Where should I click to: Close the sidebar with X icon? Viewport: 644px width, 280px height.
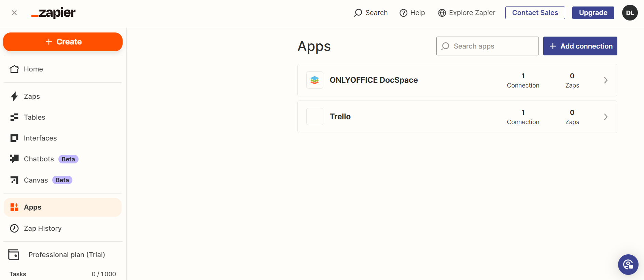(14, 13)
